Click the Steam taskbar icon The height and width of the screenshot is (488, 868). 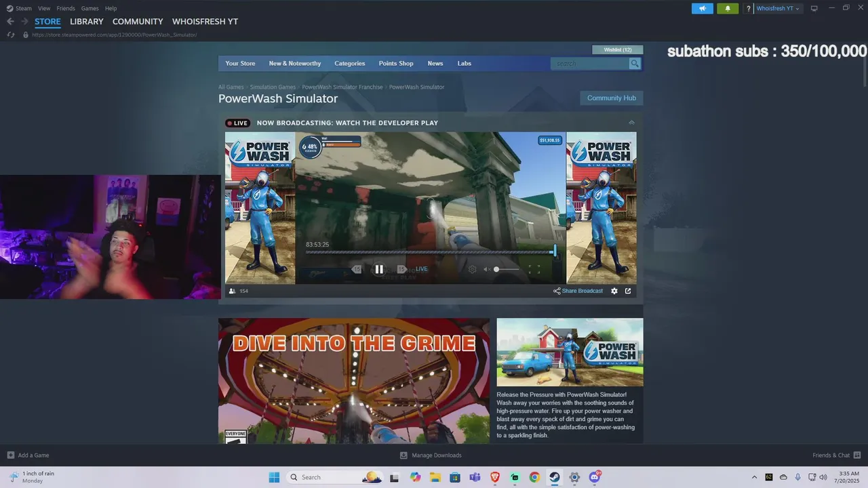pyautogui.click(x=554, y=477)
